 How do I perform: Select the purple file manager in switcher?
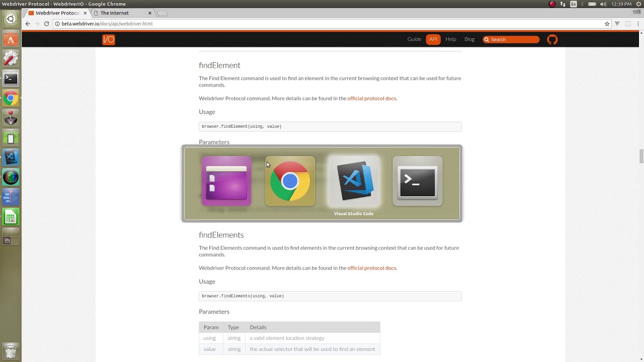coord(226,181)
